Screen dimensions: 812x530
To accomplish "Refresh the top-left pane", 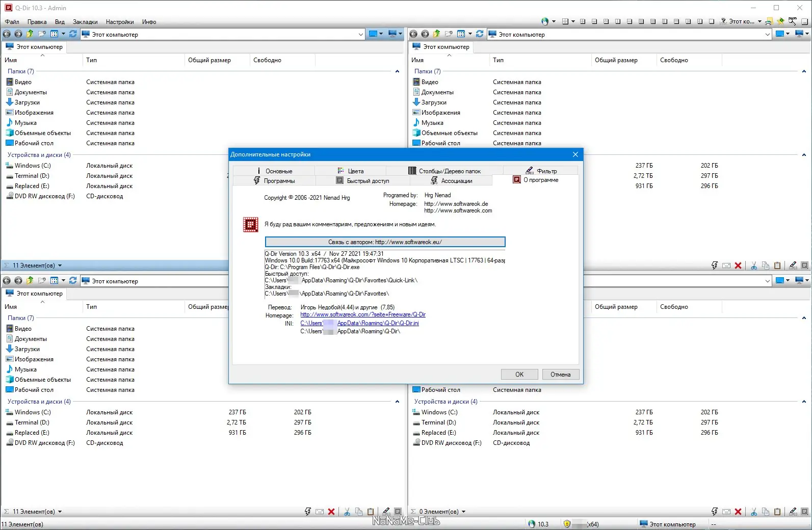I will [73, 34].
